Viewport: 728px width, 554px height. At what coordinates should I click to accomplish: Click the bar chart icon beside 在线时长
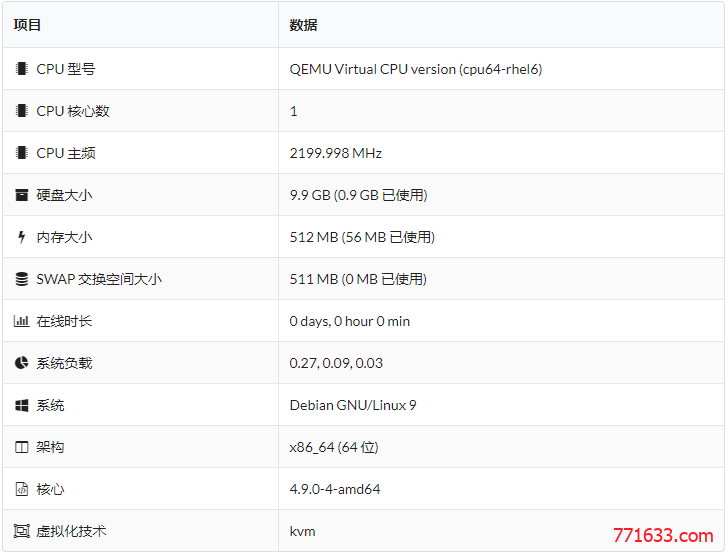click(21, 321)
